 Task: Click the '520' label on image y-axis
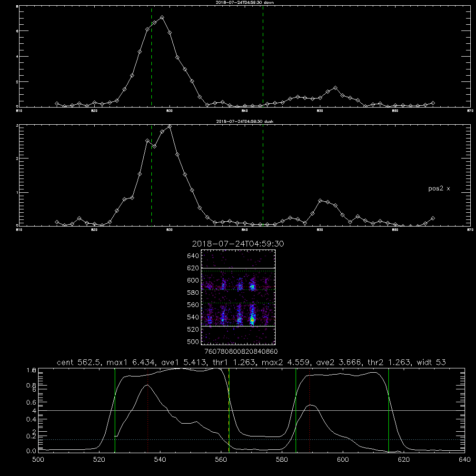click(x=193, y=329)
